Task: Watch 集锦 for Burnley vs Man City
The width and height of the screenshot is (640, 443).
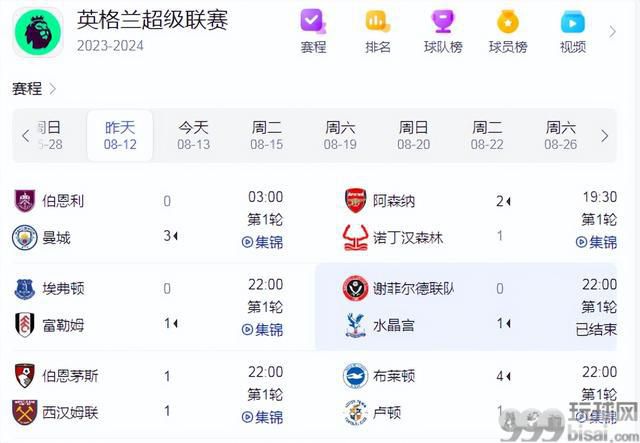Action: (x=262, y=242)
